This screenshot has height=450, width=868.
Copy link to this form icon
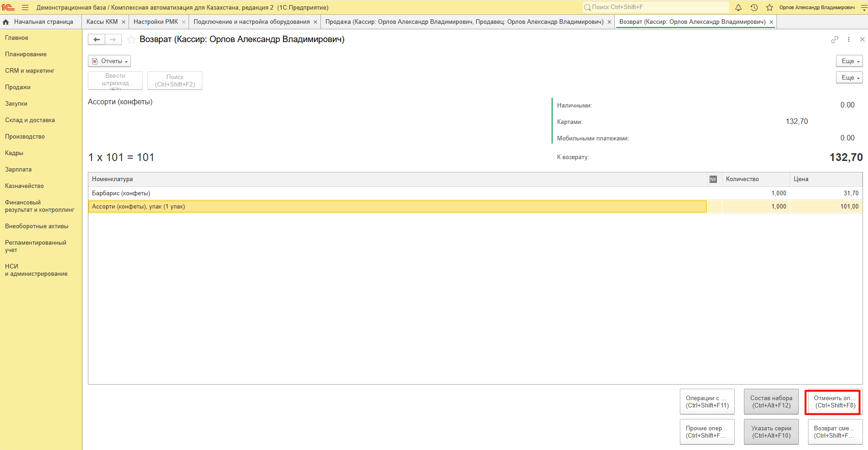(x=835, y=40)
